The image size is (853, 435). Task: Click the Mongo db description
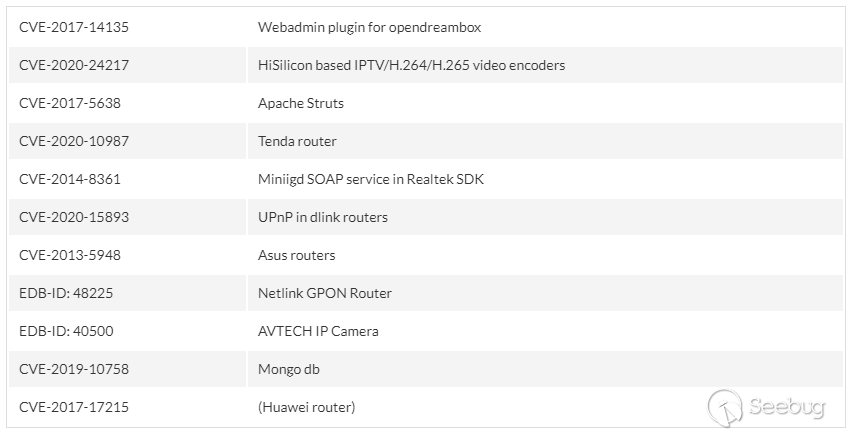(x=288, y=369)
